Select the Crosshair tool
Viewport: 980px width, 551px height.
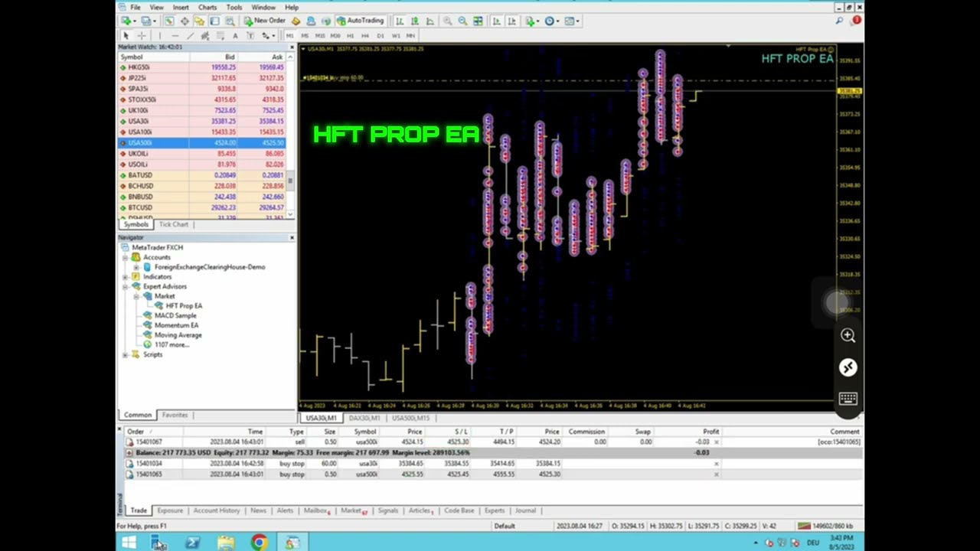[142, 36]
